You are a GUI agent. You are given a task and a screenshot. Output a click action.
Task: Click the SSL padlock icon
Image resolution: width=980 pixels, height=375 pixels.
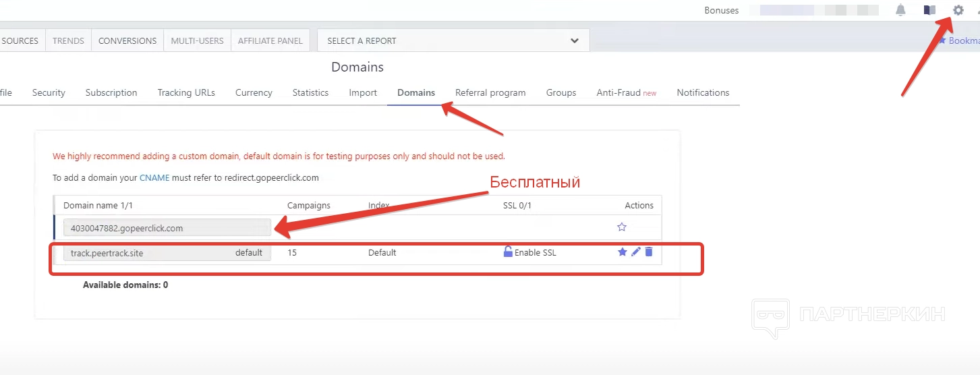coord(508,252)
